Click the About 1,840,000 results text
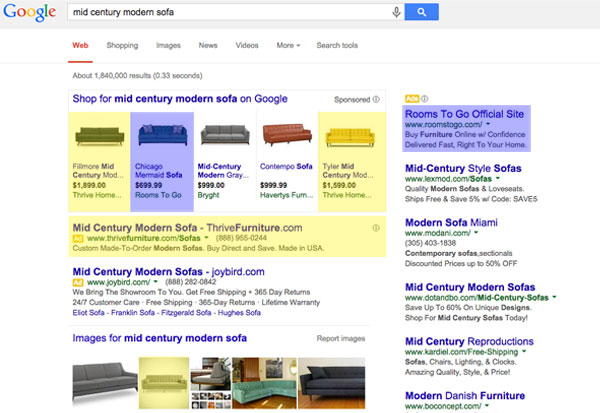The width and height of the screenshot is (600, 413). 137,76
